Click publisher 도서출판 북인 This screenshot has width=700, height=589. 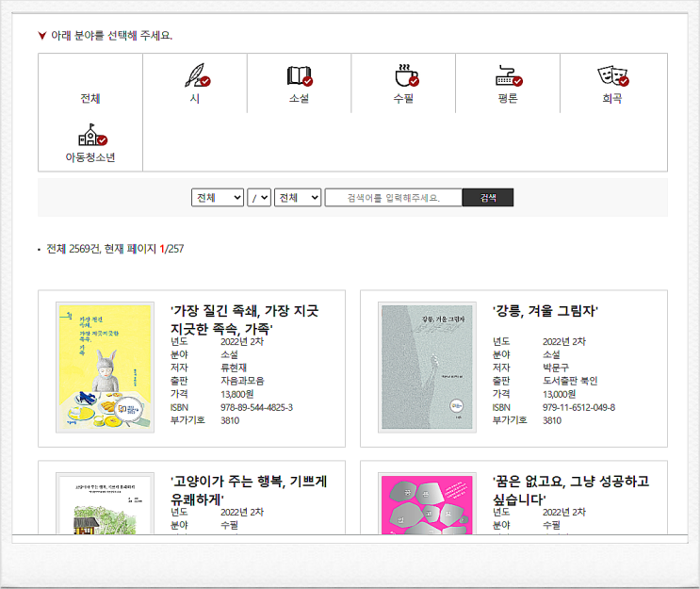pos(570,381)
